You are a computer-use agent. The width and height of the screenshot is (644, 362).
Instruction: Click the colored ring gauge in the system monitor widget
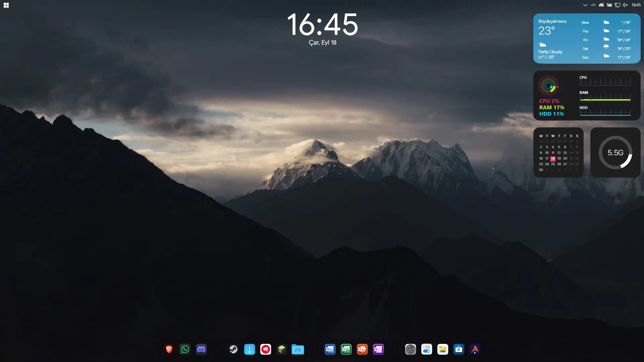[x=548, y=85]
